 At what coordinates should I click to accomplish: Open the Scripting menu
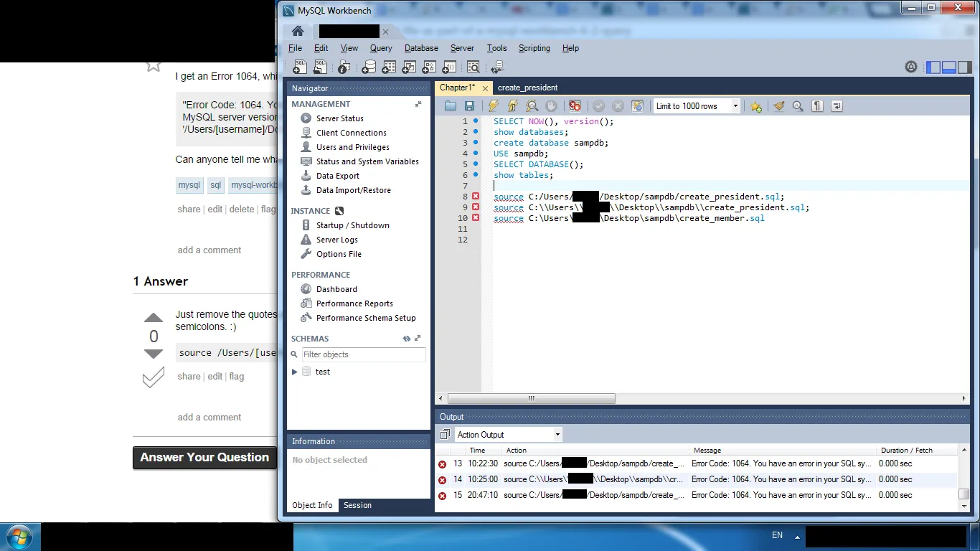point(534,48)
